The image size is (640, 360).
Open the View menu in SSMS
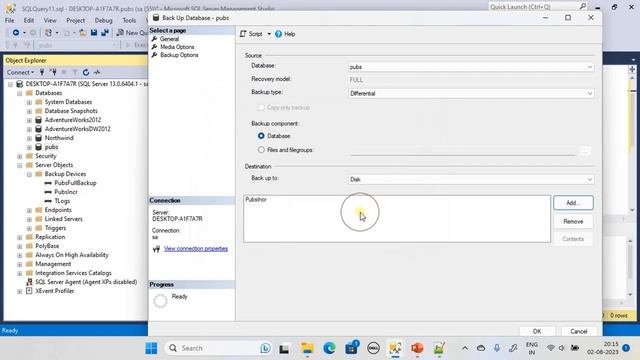click(x=50, y=20)
